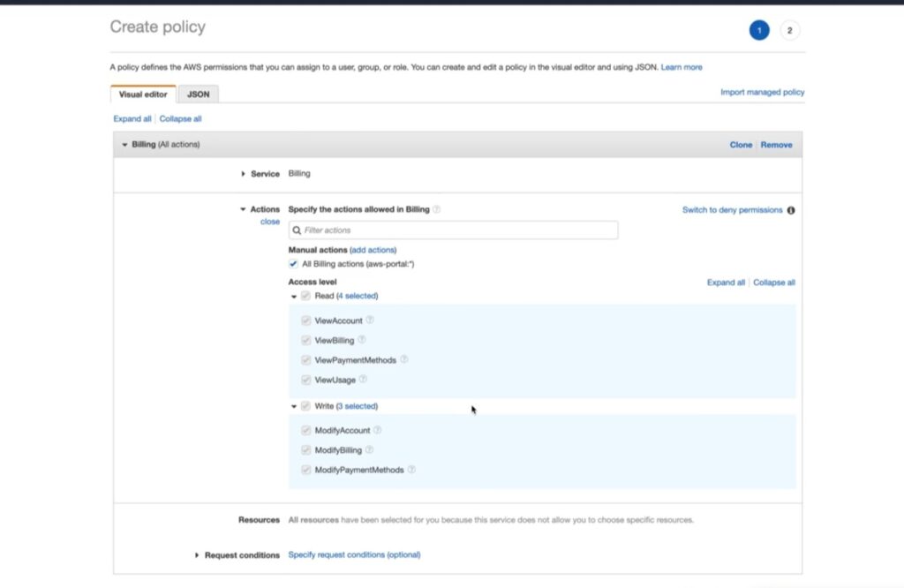Screen dimensions: 904x588
Task: Toggle the ModifyBilling checkbox
Action: (x=305, y=450)
